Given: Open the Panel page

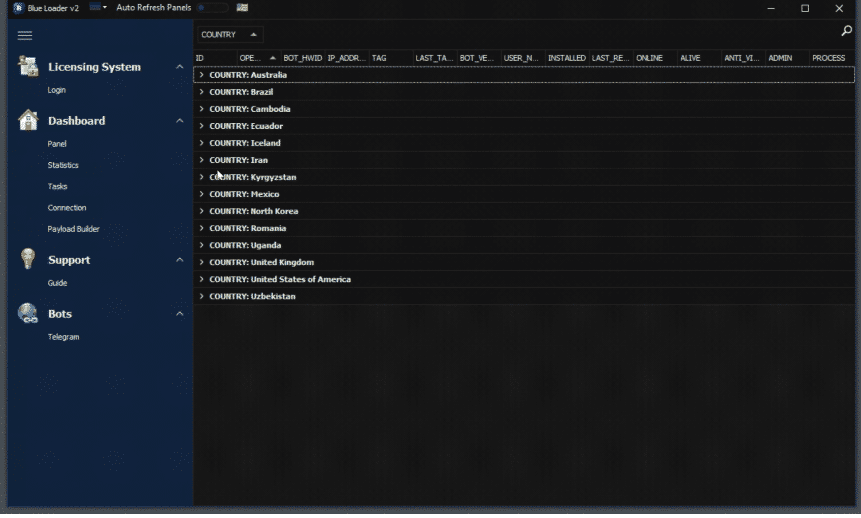Looking at the screenshot, I should click(57, 144).
